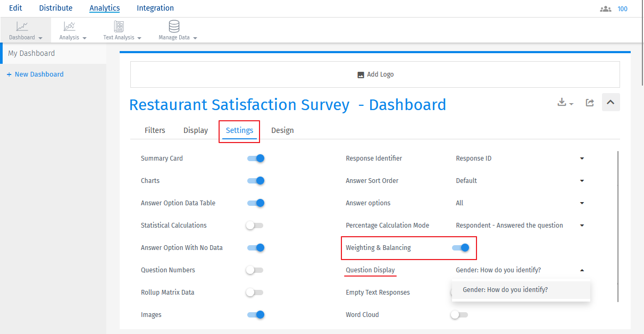
Task: Expand the Text Analysis menu arrow
Action: 139,38
